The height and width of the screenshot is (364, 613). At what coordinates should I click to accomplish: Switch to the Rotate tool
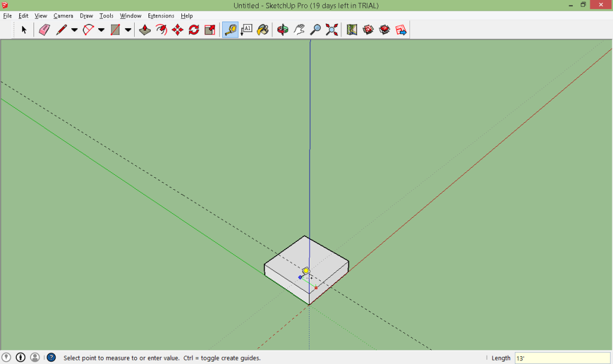[193, 29]
